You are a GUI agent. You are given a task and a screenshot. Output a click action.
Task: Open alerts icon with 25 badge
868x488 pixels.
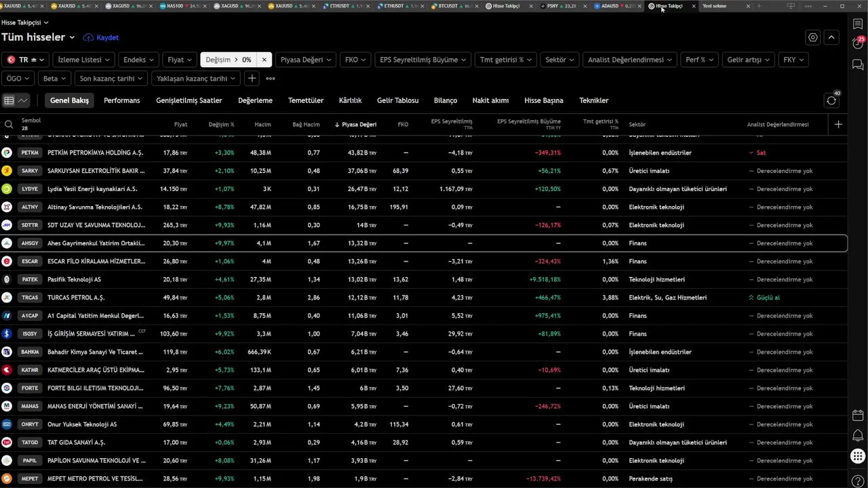click(x=858, y=43)
